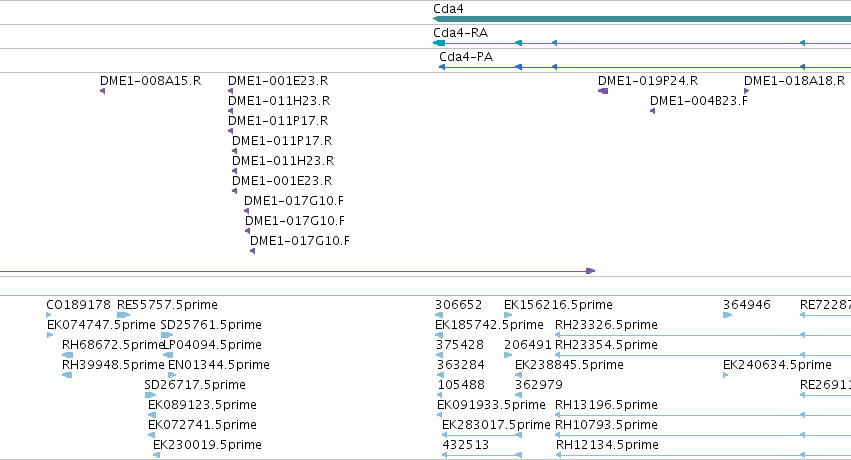This screenshot has width=851, height=460.
Task: Open the RH23354.5prime EST label
Action: 606,345
